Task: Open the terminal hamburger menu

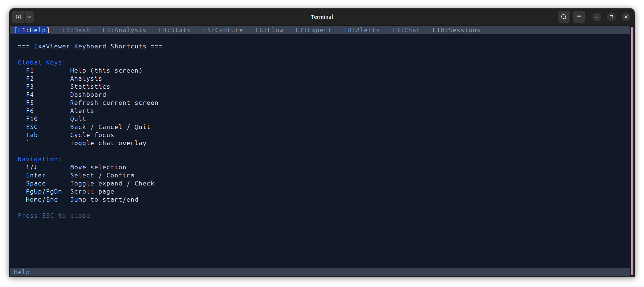Action: tap(579, 17)
